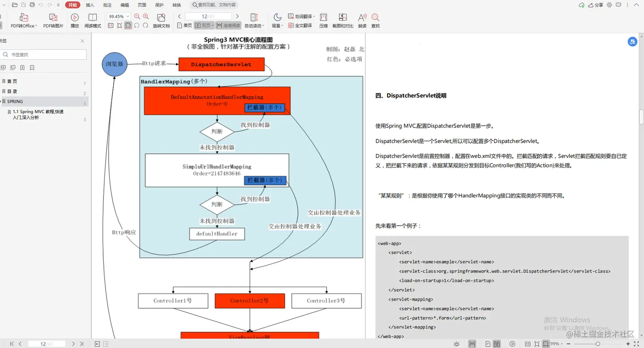Launch 截图和对比 screenshot compare
Viewport: 644px width, 348px height.
[342, 20]
